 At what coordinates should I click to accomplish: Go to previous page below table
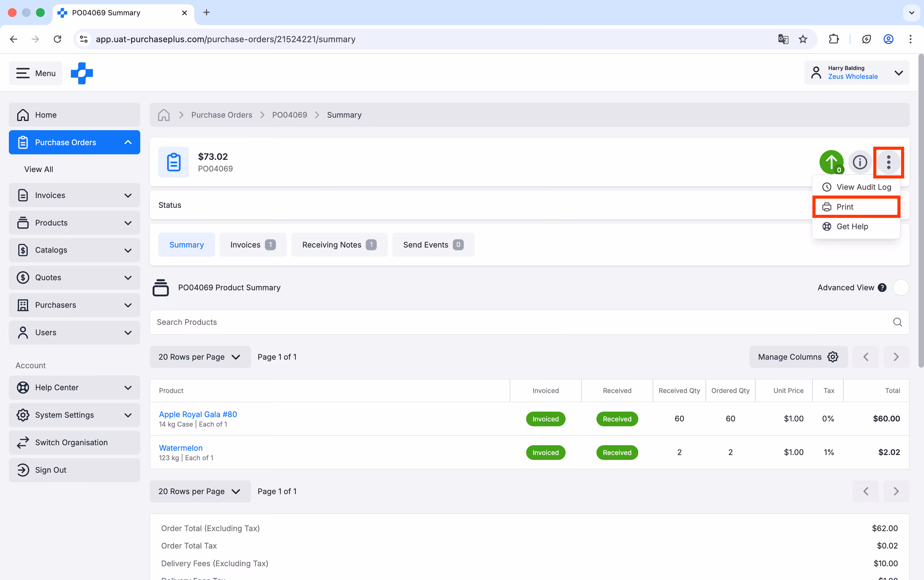coord(865,492)
